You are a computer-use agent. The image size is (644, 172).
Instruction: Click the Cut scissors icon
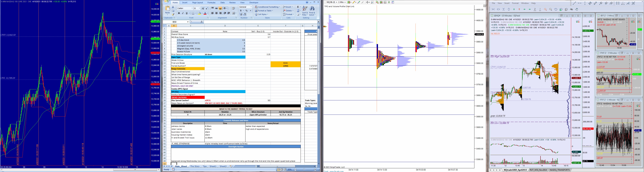click(x=173, y=7)
